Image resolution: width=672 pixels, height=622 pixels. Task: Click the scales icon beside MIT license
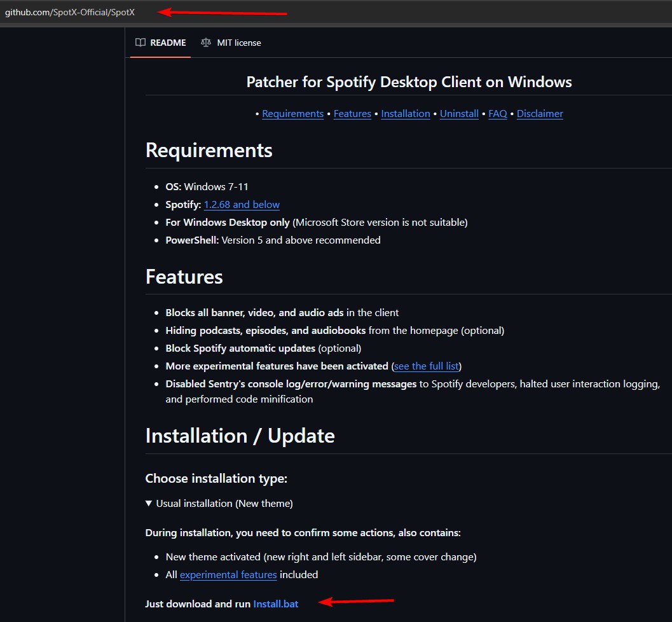point(205,43)
